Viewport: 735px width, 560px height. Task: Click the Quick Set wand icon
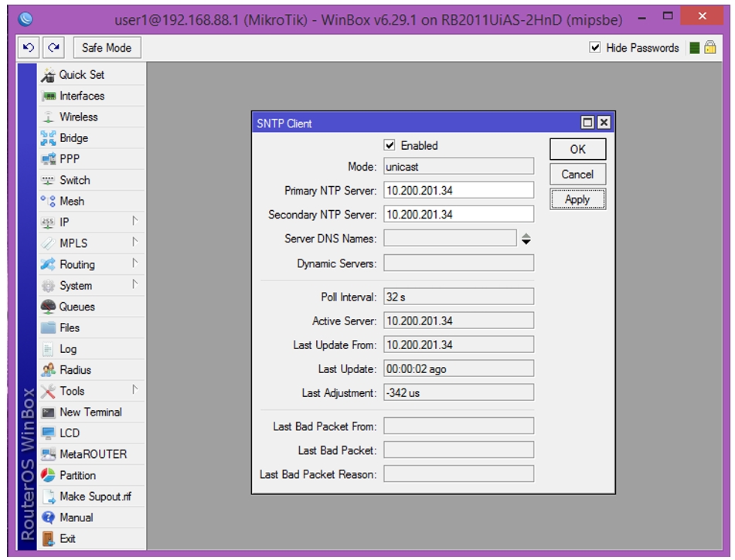tap(48, 75)
